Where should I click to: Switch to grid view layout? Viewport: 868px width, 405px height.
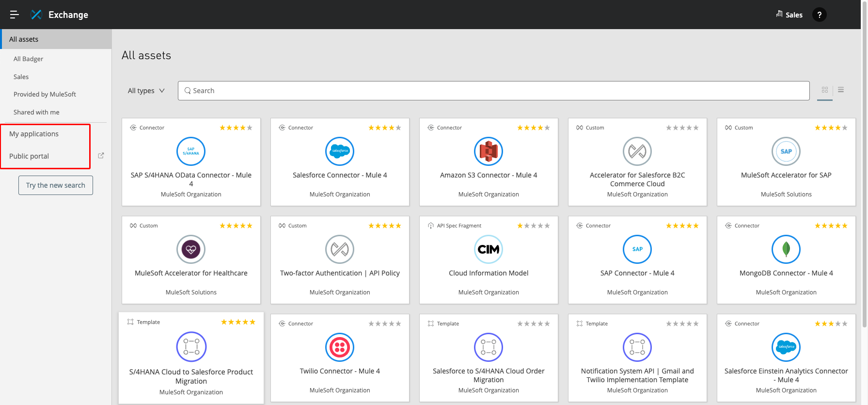pos(825,90)
